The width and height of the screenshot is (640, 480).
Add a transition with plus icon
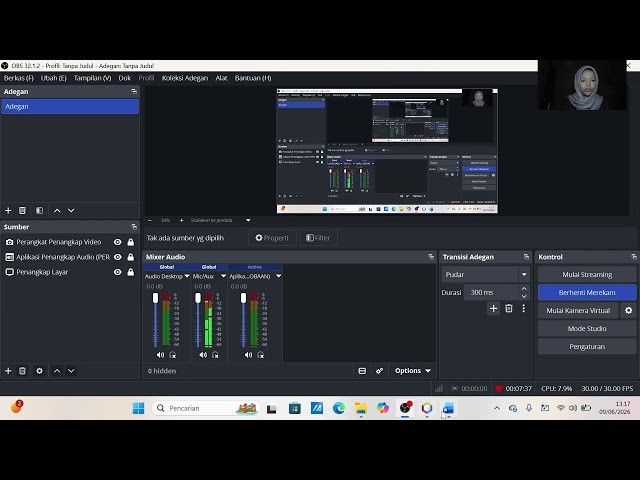click(493, 309)
